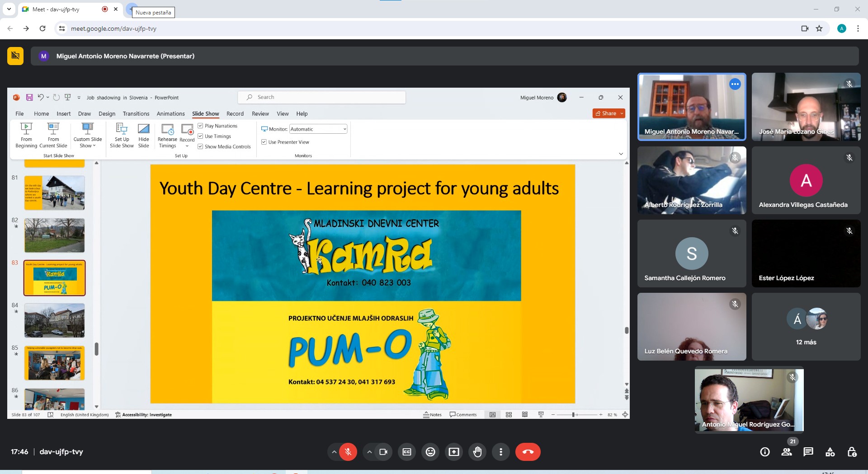Open options on Miguel Antonio's video tile
This screenshot has height=474, width=868.
[x=735, y=84]
